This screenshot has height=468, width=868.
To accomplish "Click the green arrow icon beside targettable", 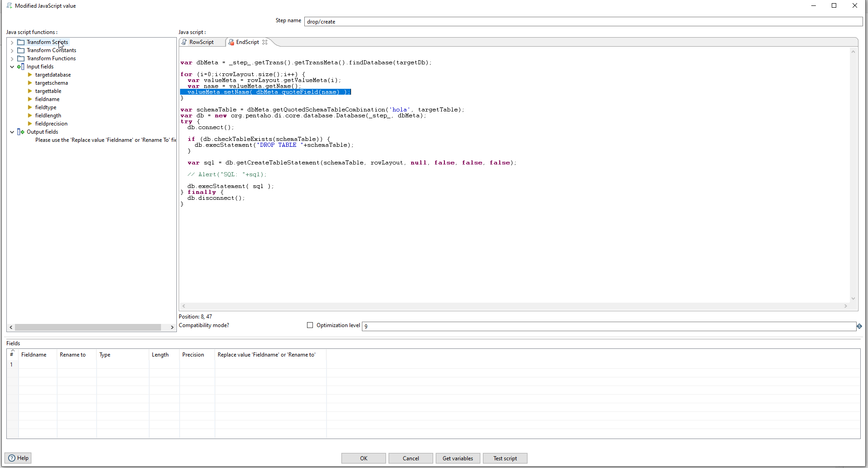I will pyautogui.click(x=29, y=91).
